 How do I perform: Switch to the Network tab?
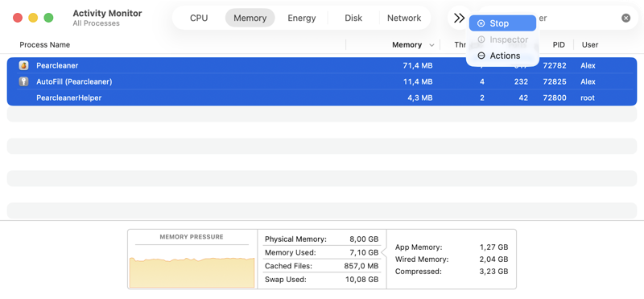[404, 18]
